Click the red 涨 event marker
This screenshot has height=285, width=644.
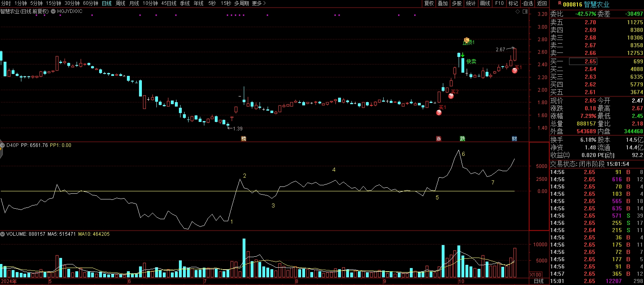tap(438, 138)
